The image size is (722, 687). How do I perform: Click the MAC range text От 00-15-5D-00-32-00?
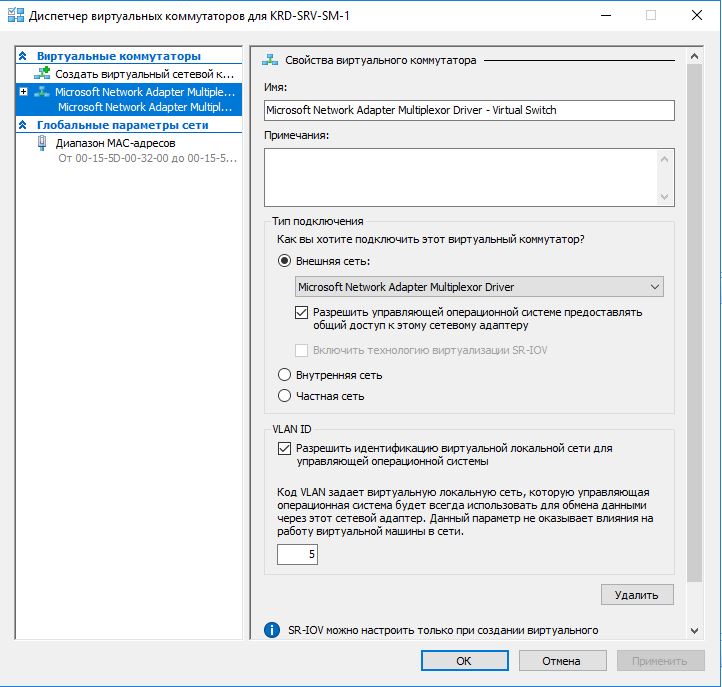pos(147,158)
